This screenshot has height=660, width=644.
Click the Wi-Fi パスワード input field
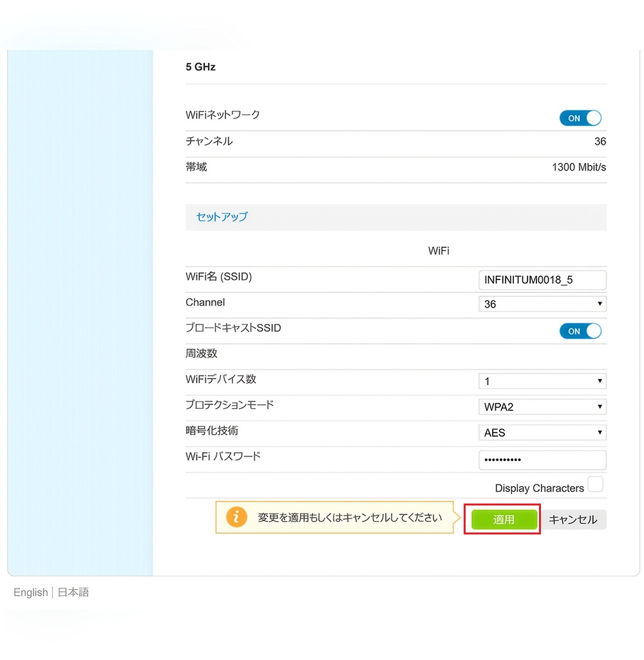tap(542, 460)
